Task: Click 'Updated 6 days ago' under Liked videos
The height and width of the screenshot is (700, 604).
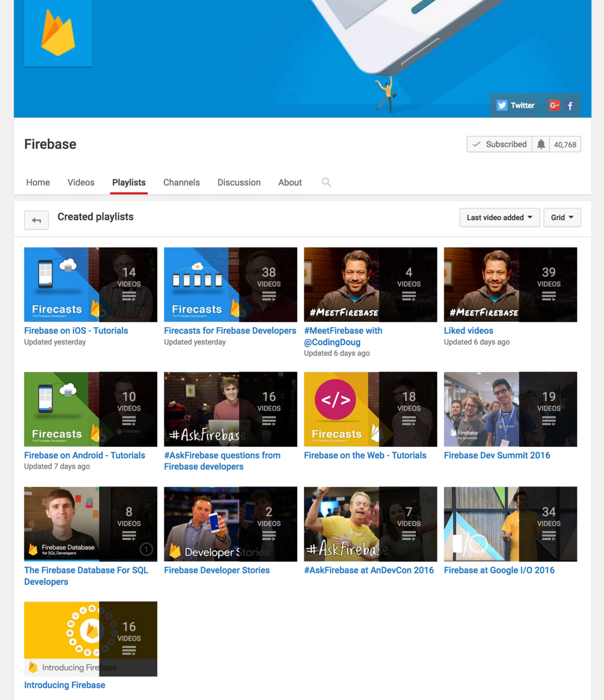Action: (477, 342)
